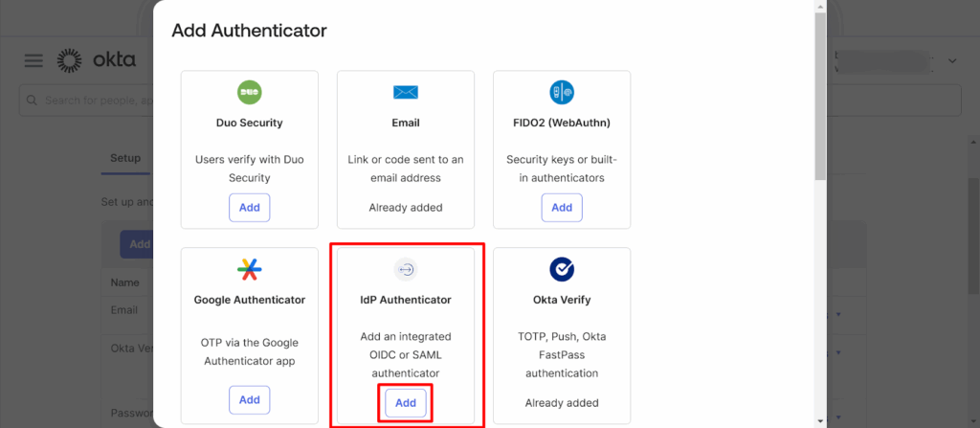The width and height of the screenshot is (980, 428).
Task: Expand the account dropdown chevron in header
Action: [x=952, y=61]
